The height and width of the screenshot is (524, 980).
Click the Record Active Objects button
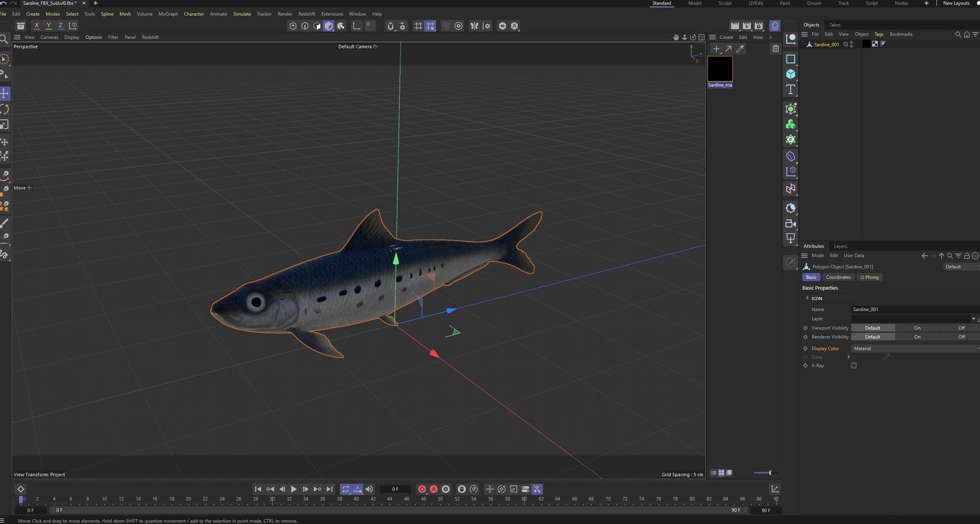[x=422, y=489]
